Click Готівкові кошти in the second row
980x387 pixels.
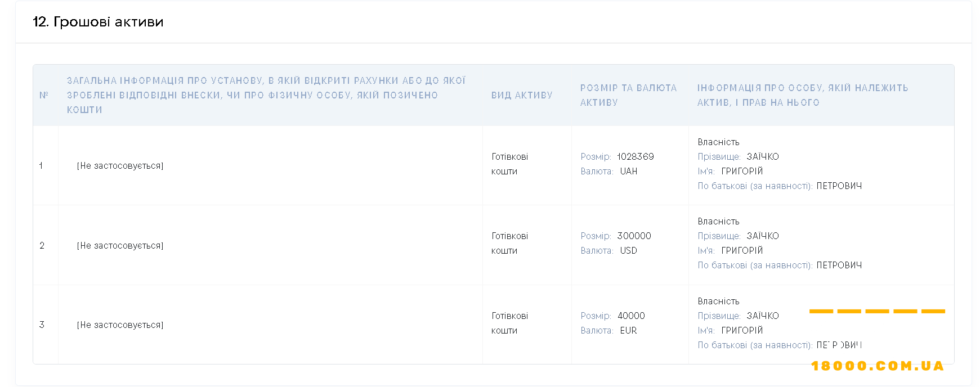pos(510,243)
